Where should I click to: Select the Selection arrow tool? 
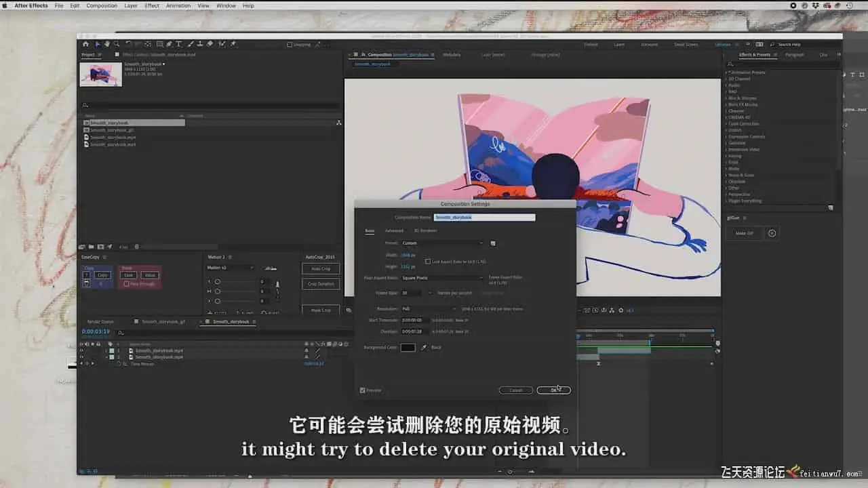tap(98, 44)
